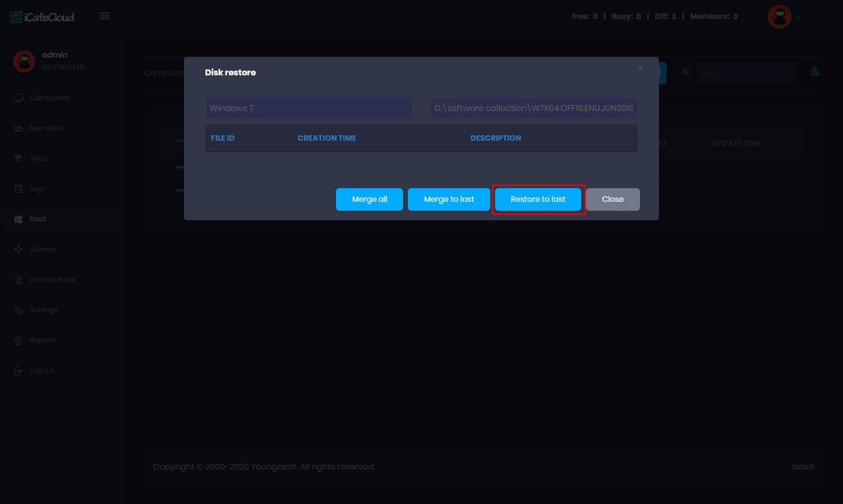The height and width of the screenshot is (504, 843).
Task: Click the Members people icon in sidebar
Action: 18,128
